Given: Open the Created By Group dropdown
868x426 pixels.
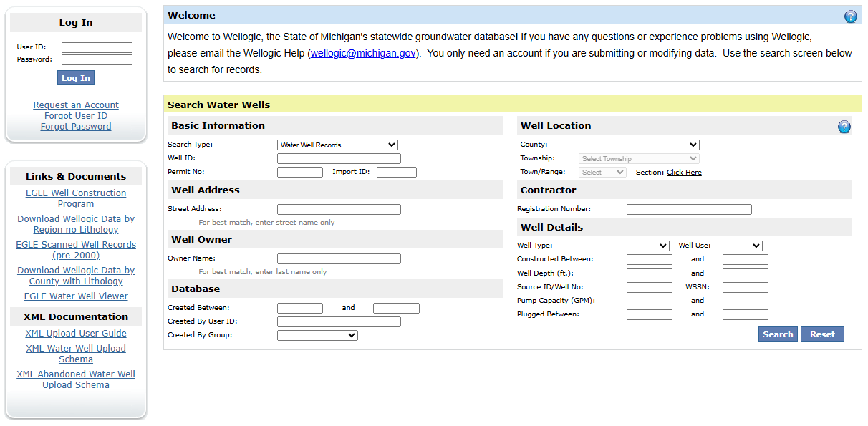Looking at the screenshot, I should pos(317,335).
